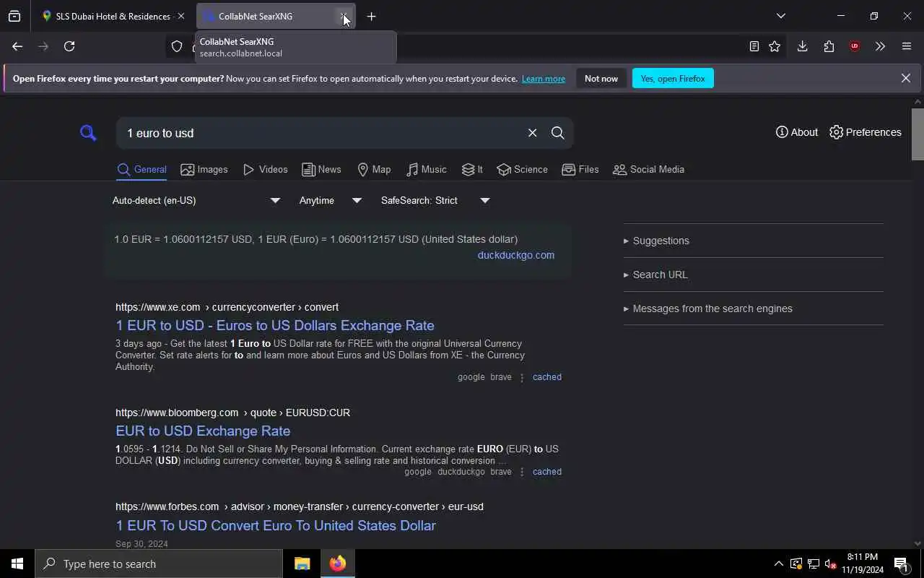Screen dimensions: 924x578
Task: Switch to the Files category tab
Action: 580,169
